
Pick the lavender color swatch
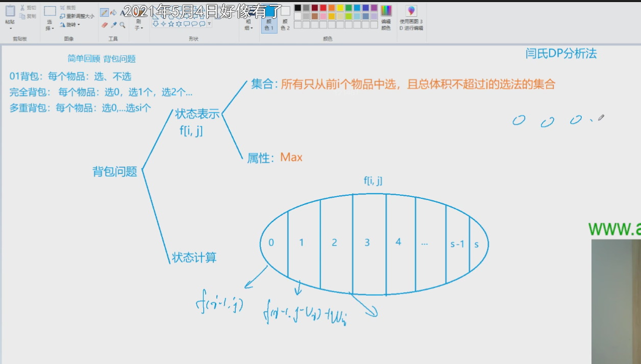tap(374, 16)
